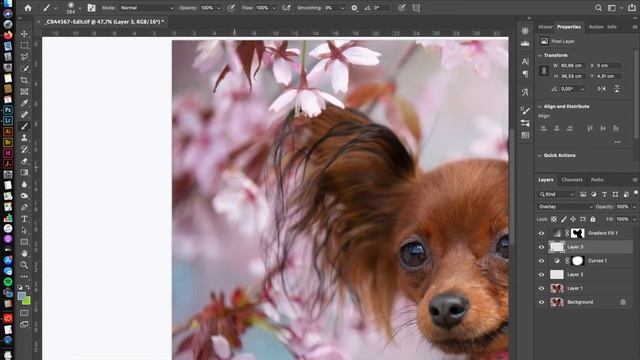640x360 pixels.
Task: Open the layer Opacity dropdown arrow
Action: click(x=634, y=207)
